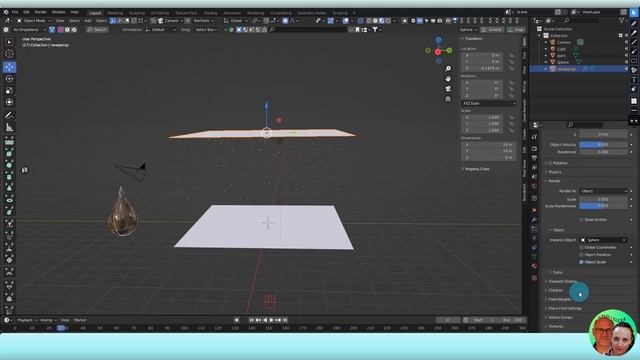The width and height of the screenshot is (640, 360).
Task: Toggle visibility of the Collection row
Action: [626, 36]
